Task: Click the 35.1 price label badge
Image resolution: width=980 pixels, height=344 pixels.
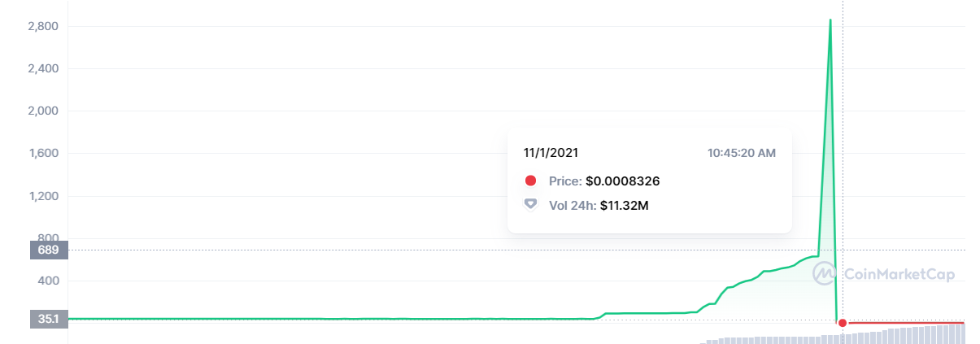Action: click(49, 319)
